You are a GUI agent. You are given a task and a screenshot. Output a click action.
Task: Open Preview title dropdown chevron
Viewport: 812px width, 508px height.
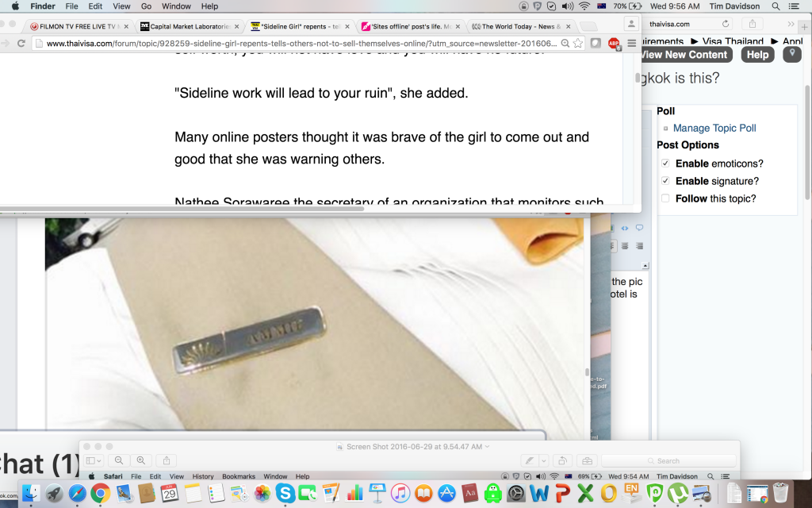click(x=488, y=446)
